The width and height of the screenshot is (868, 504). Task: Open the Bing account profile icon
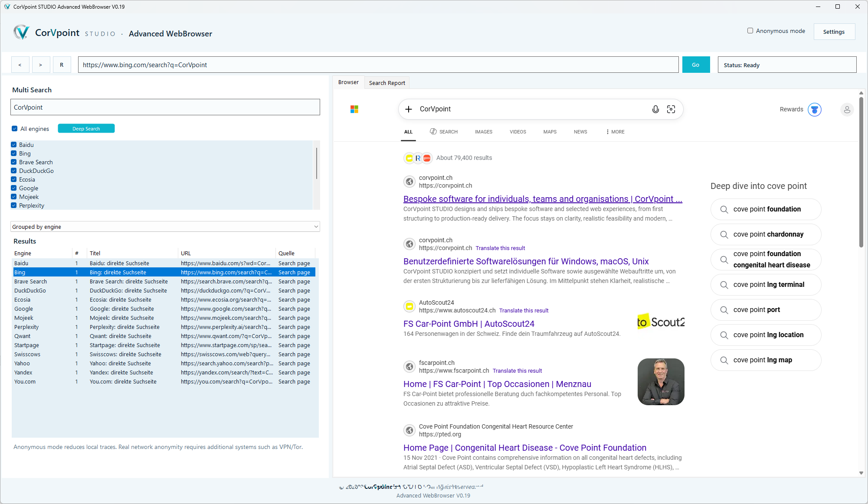point(847,109)
